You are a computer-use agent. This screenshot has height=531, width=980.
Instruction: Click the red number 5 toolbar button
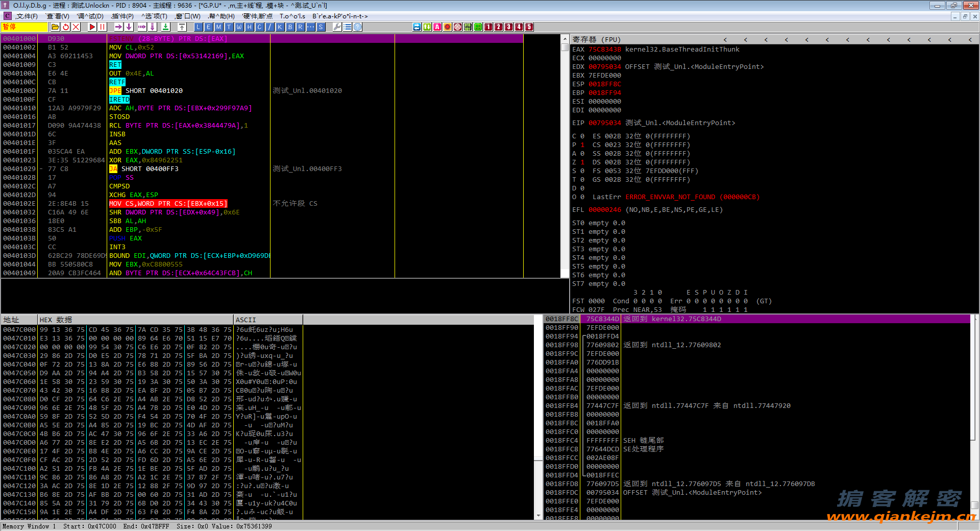pos(529,27)
